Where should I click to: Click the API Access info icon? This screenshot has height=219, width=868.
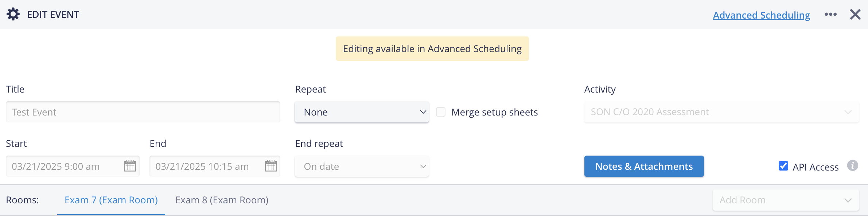click(x=852, y=165)
